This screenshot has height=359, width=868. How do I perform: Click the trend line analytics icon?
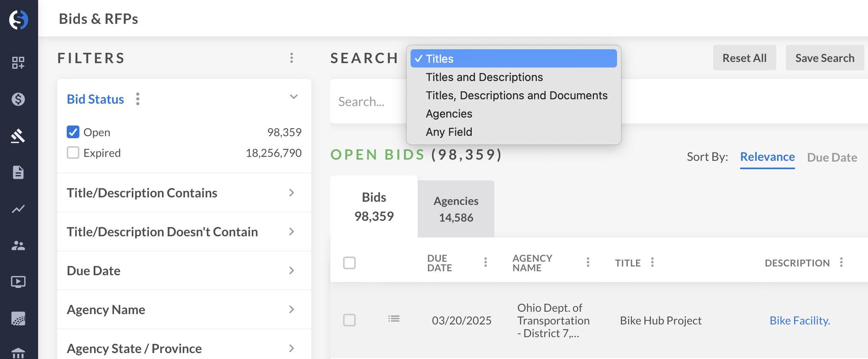pos(18,209)
